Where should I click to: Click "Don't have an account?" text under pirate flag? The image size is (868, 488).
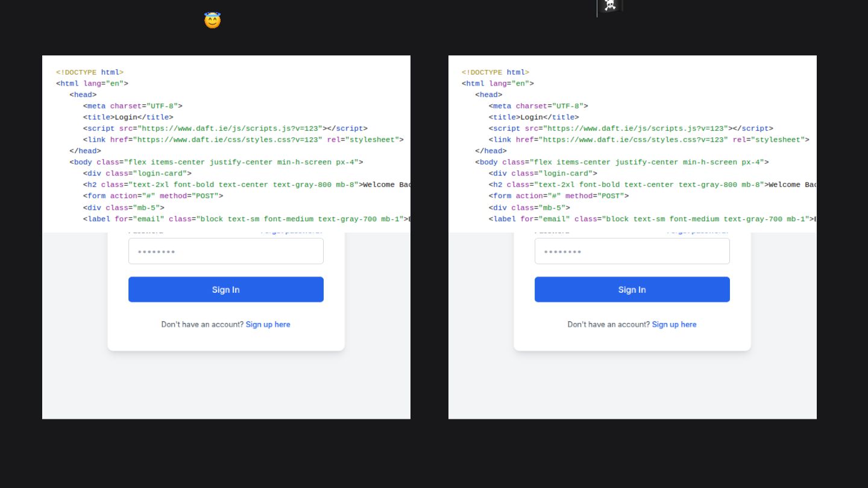(x=609, y=324)
